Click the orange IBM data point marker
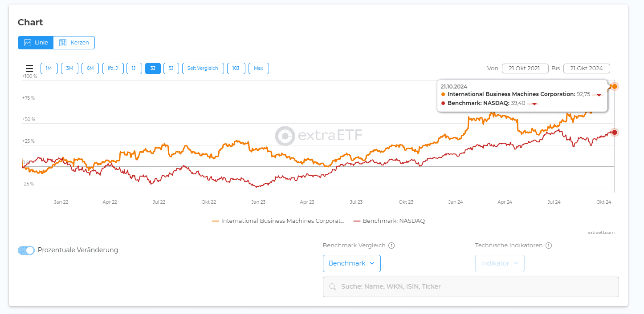 point(615,86)
